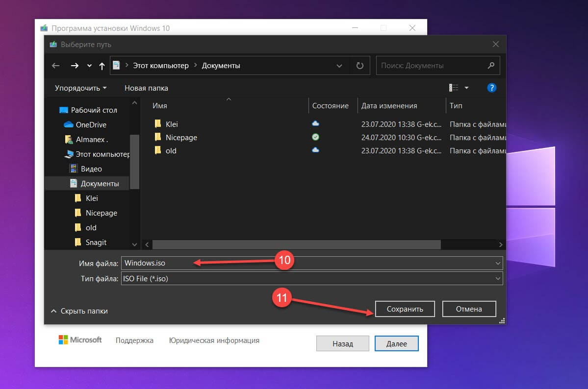Select the Nicepage folder in file list
The width and height of the screenshot is (588, 389).
[181, 138]
